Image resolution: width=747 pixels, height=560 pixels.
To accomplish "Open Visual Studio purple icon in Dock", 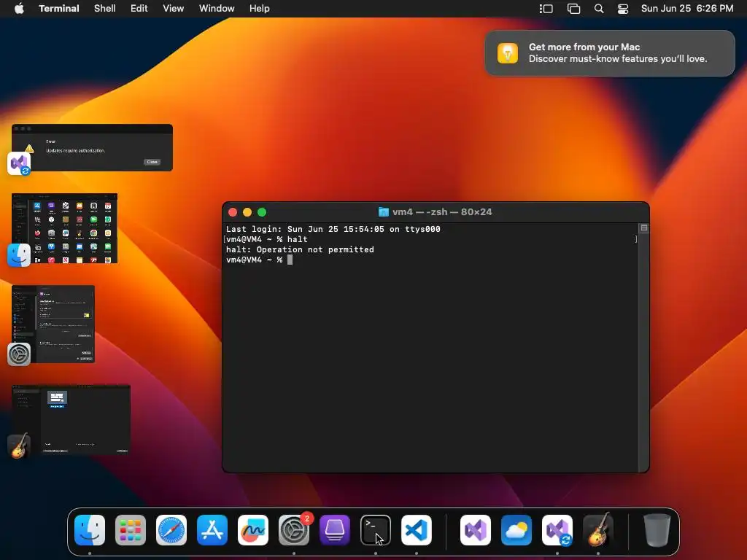I will click(476, 530).
